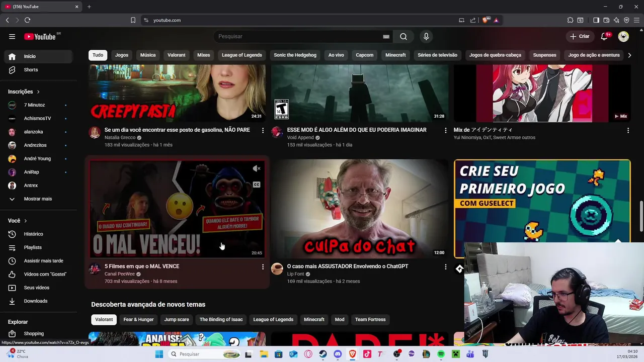Click the Void Append channel name
This screenshot has height=362, width=644.
[x=300, y=138]
